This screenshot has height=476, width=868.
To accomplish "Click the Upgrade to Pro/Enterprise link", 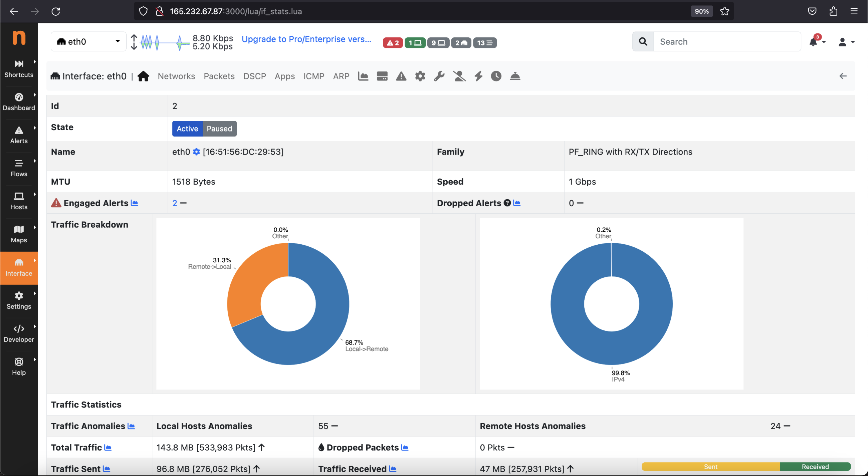I will pos(306,39).
